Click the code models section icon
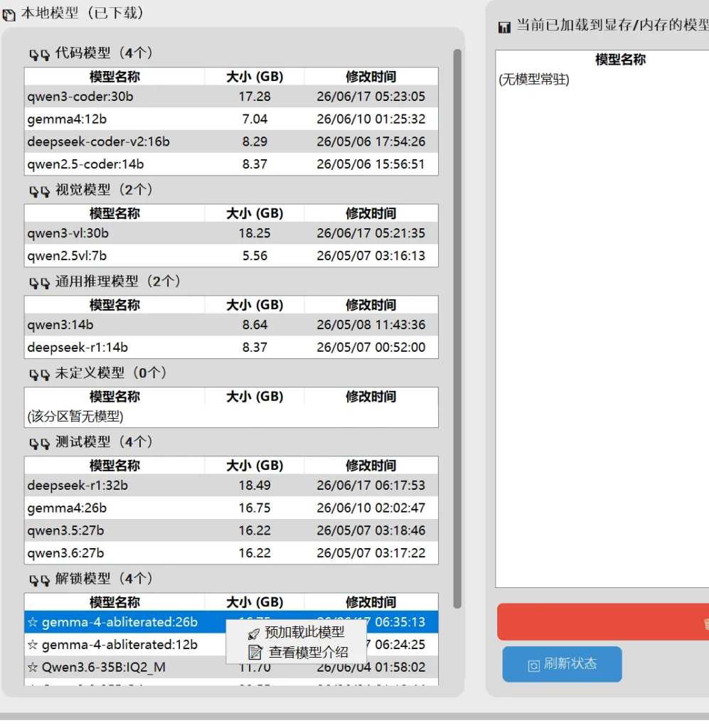This screenshot has height=728, width=709. pyautogui.click(x=39, y=55)
